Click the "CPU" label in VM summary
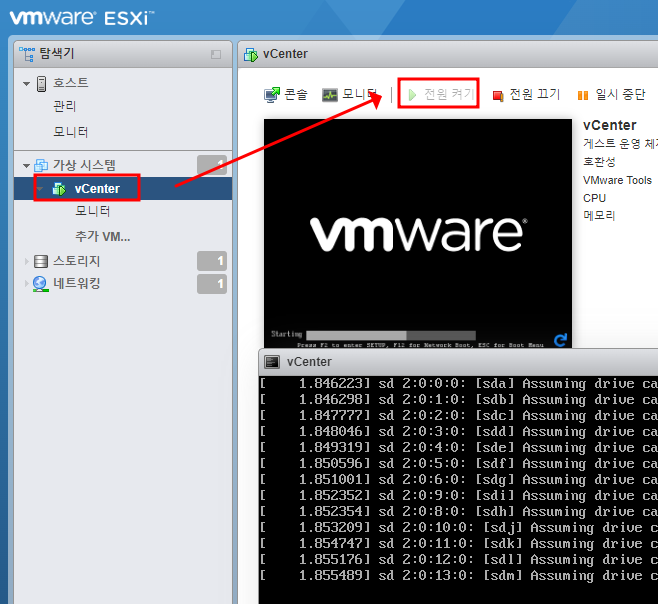 594,198
